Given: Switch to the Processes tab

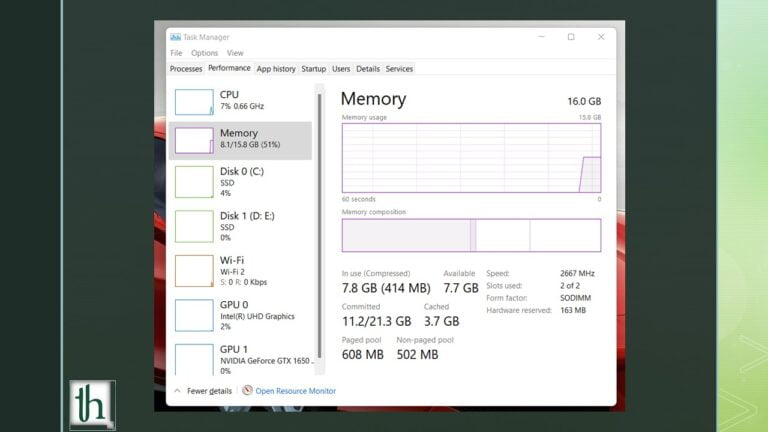Looking at the screenshot, I should (186, 69).
